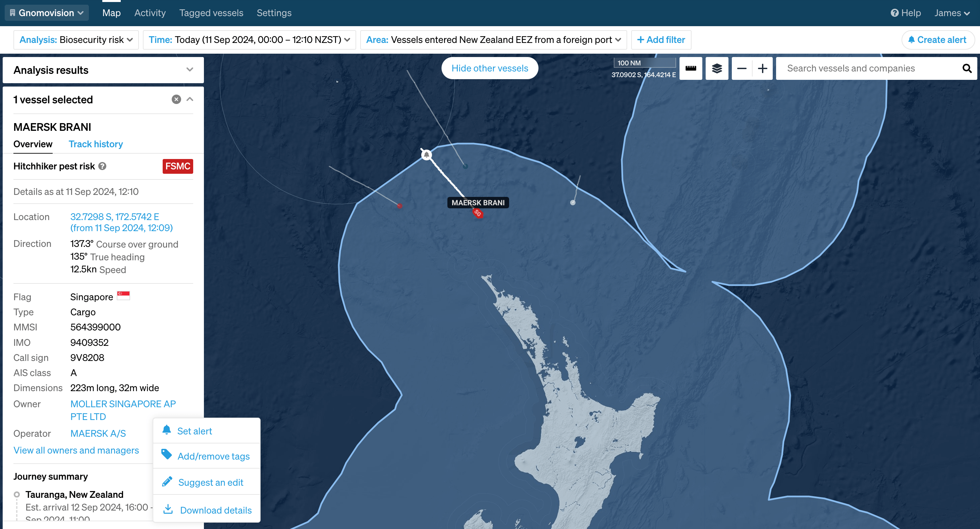Open Area filter dropdown
The image size is (980, 529).
pyautogui.click(x=493, y=40)
